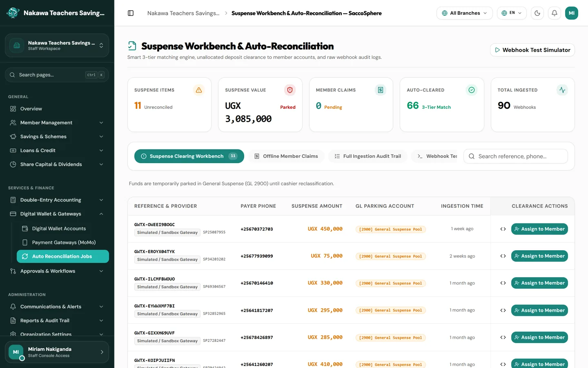This screenshot has height=368, width=588.
Task: Open the notifications bell
Action: (x=555, y=13)
